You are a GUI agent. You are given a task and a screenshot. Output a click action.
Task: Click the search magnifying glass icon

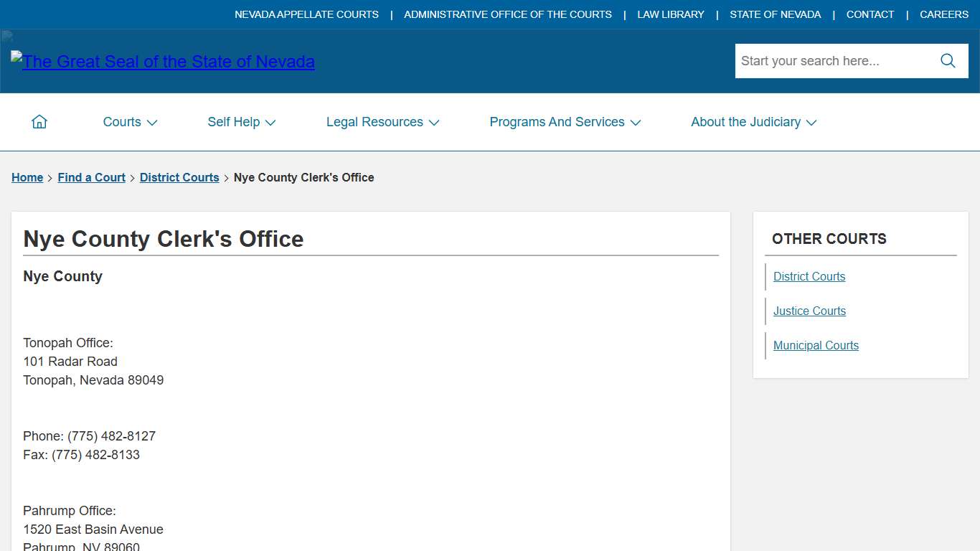click(947, 61)
